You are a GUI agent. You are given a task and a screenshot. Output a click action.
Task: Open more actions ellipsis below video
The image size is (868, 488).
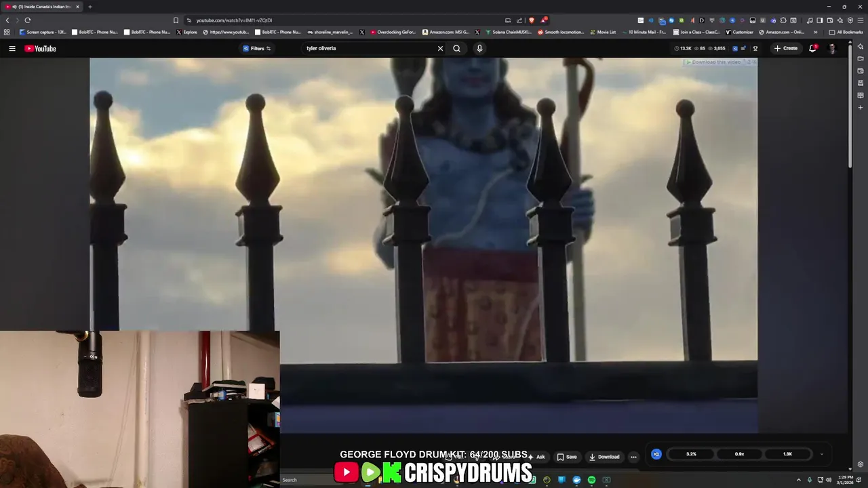coord(633,457)
